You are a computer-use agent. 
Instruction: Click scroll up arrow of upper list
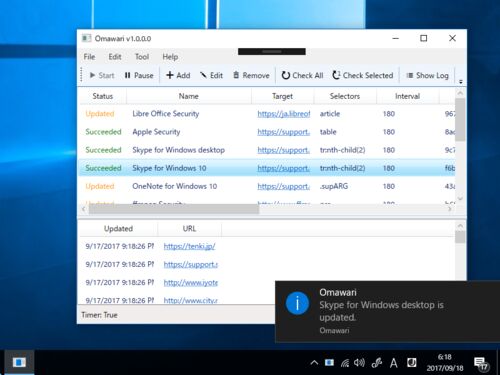(x=460, y=93)
